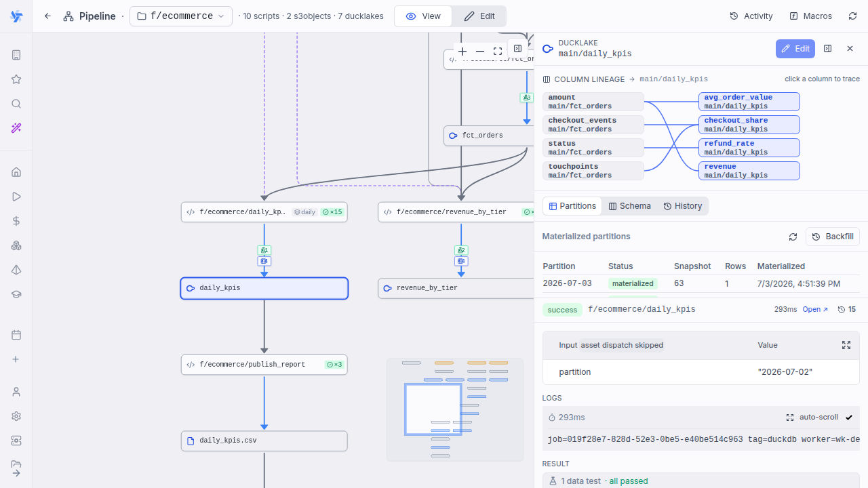Collapse details panel with layout icon
This screenshot has height=488, width=868.
point(827,49)
